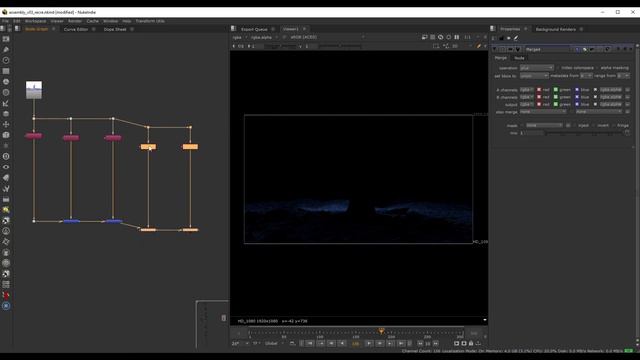Switch to the Dope Sheet tab
The height and width of the screenshot is (360, 640).
115,29
